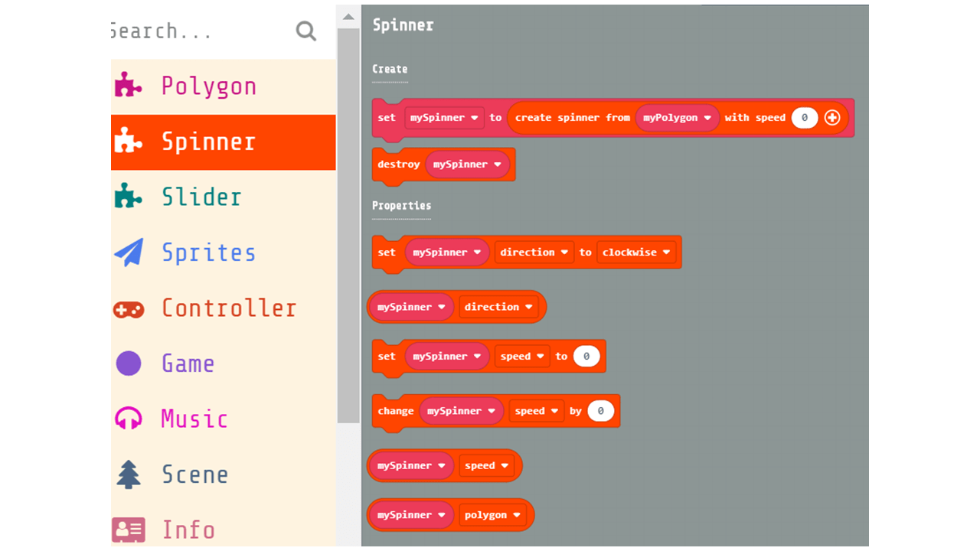Click the Spinner category puzzle icon
This screenshot has height=551, width=980.
click(x=128, y=142)
